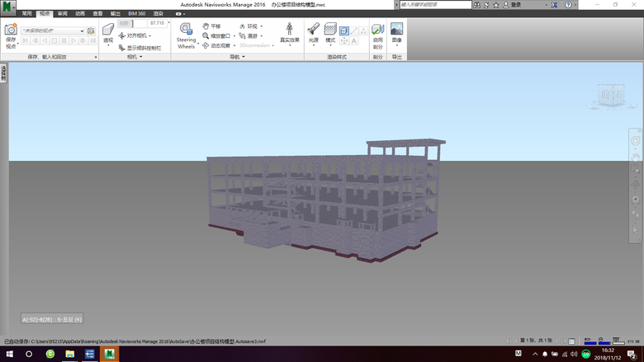This screenshot has width=644, height=362.
Task: Open the saved viewpoints dropdown list
Action: click(82, 31)
